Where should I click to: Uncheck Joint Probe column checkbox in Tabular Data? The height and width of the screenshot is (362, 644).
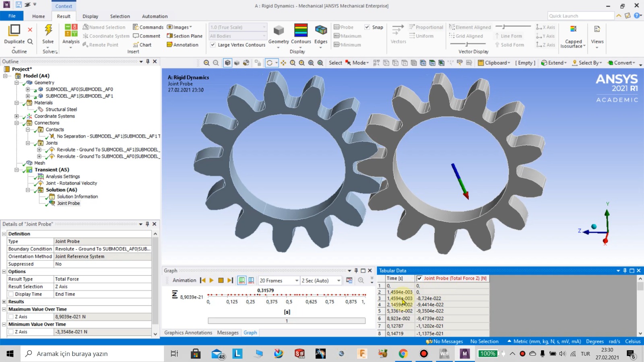[x=419, y=278]
